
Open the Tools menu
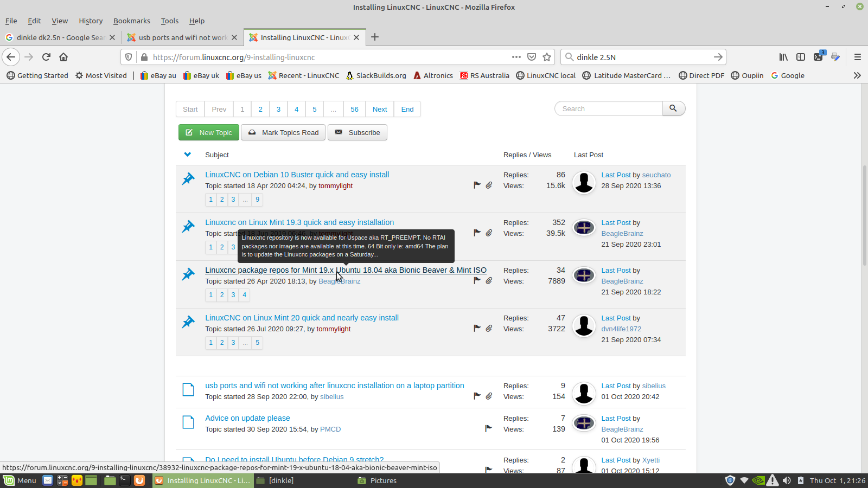170,21
